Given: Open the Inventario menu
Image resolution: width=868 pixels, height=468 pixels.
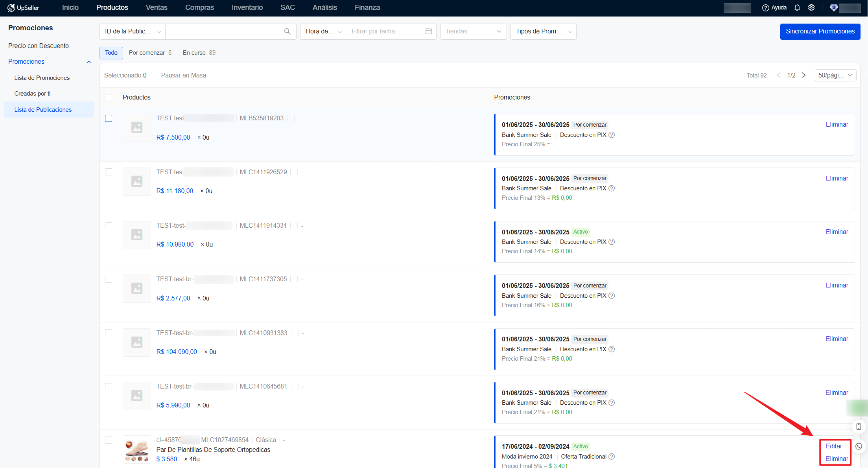Looking at the screenshot, I should click(247, 7).
